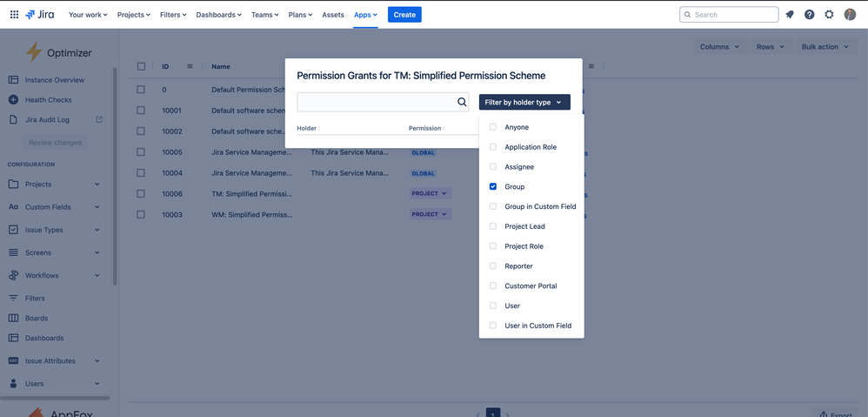Screen dimensions: 868x417
Task: Check the Assignee holder type
Action: point(492,166)
